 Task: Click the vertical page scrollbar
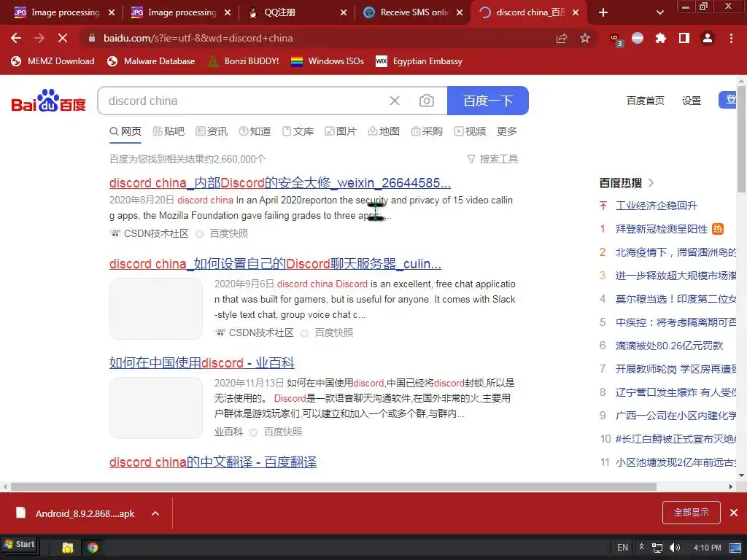(741, 138)
